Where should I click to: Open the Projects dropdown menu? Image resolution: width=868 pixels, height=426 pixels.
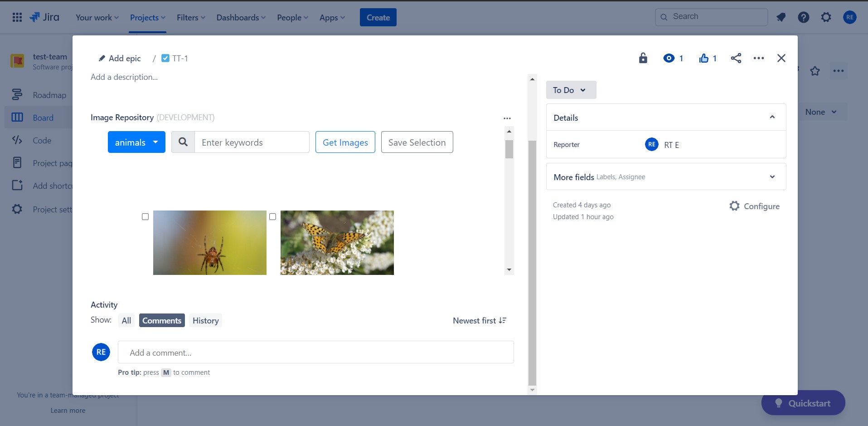148,17
